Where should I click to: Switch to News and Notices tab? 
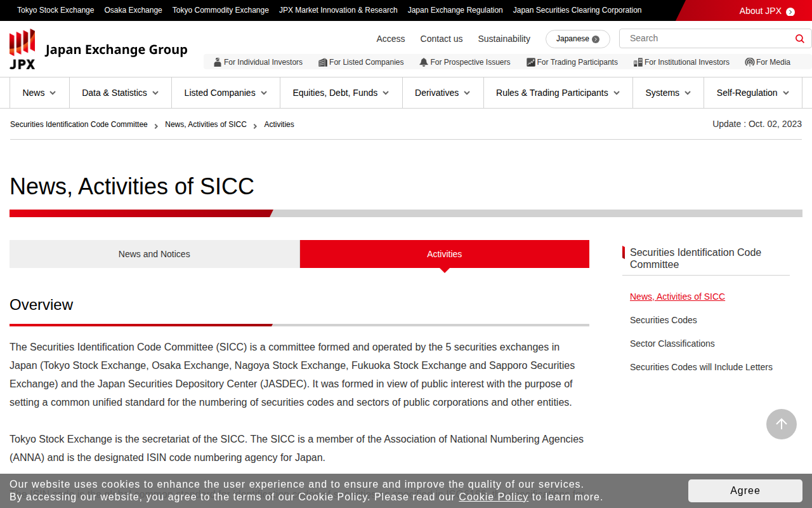click(154, 254)
